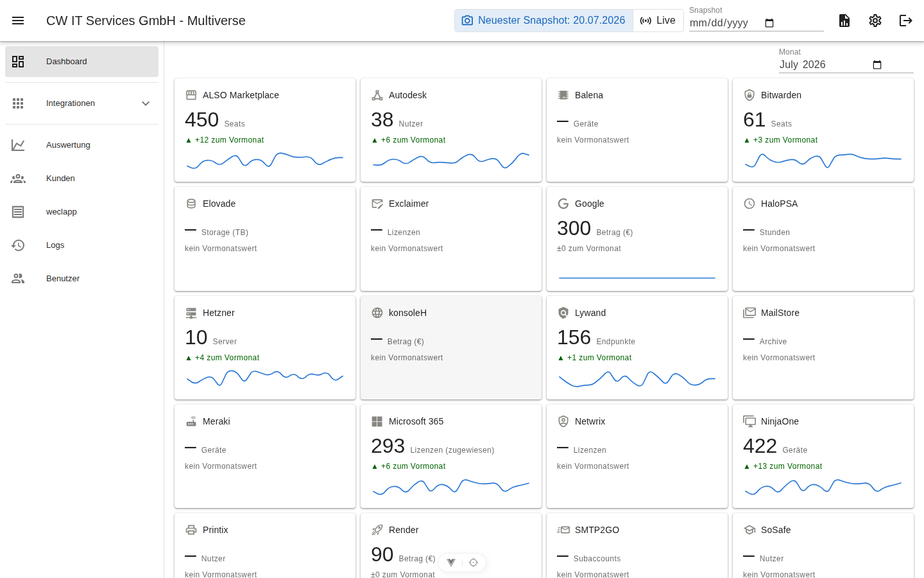924x578 pixels.
Task: Click the Dashboard grid icon
Action: (18, 62)
